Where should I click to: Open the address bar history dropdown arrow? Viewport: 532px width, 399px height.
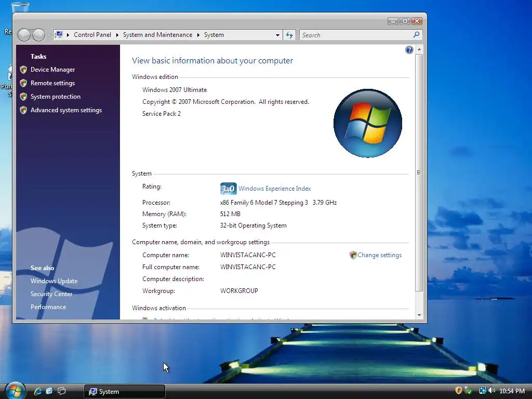tap(277, 35)
